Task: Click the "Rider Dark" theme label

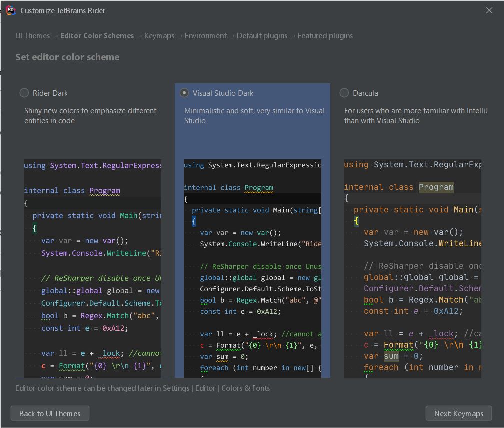Action: 51,93
